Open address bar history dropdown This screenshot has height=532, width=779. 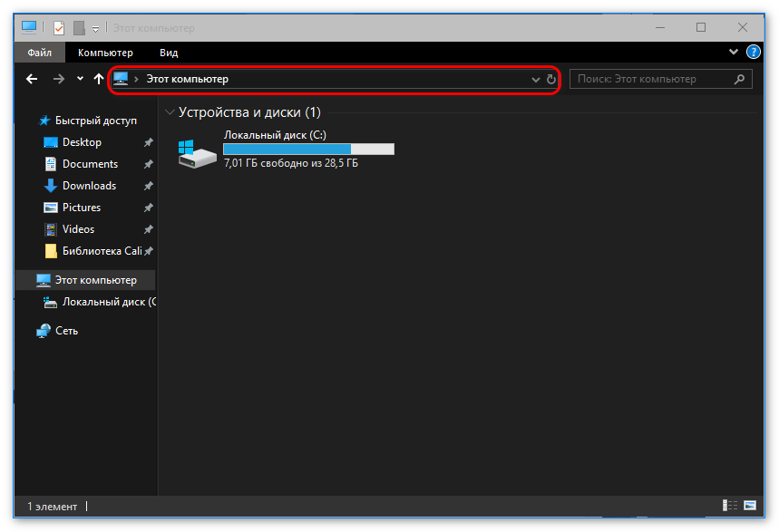coord(535,80)
